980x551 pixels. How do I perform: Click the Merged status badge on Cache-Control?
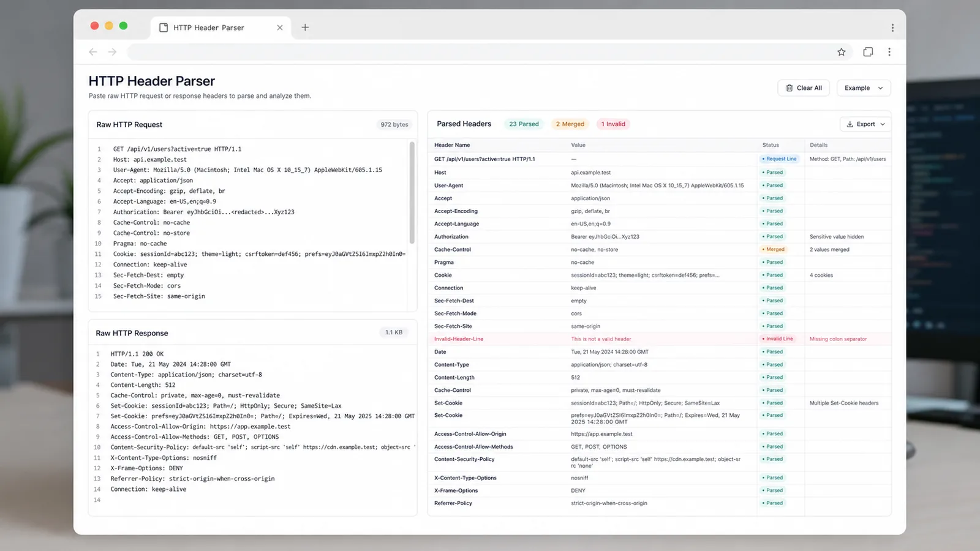(774, 250)
